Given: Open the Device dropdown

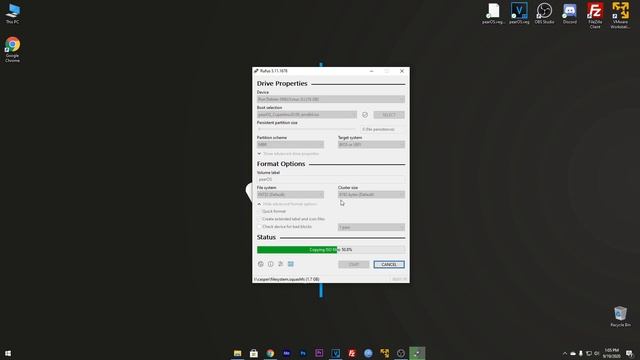Looking at the screenshot, I should coord(331,99).
